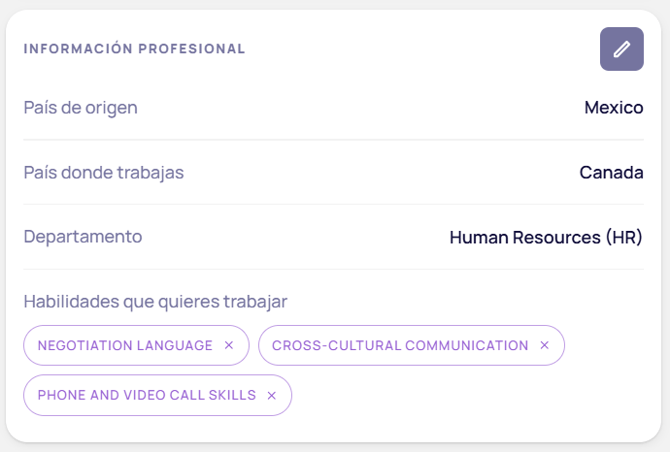
Task: Click the Información Profesional heading
Action: pyautogui.click(x=134, y=49)
